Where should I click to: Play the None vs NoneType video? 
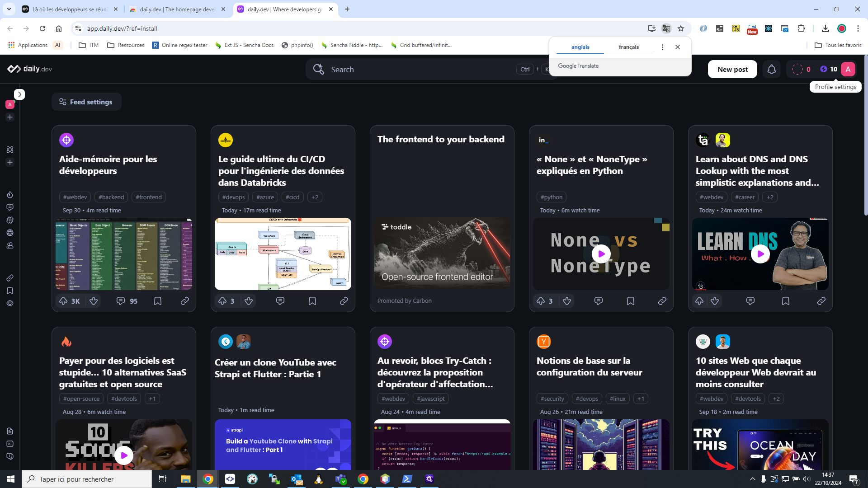[601, 254]
